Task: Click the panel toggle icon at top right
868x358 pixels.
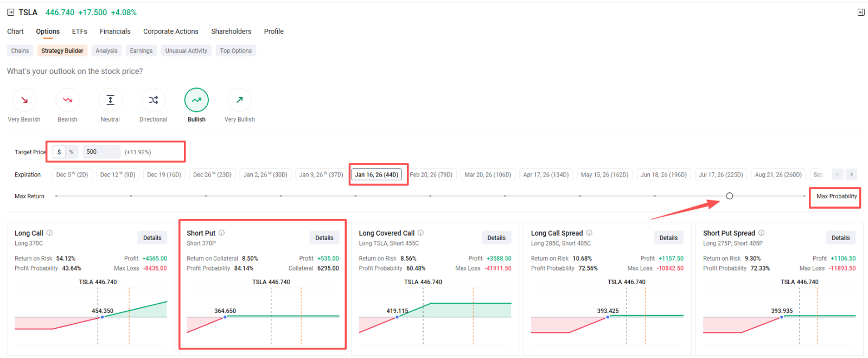Action: click(x=860, y=12)
